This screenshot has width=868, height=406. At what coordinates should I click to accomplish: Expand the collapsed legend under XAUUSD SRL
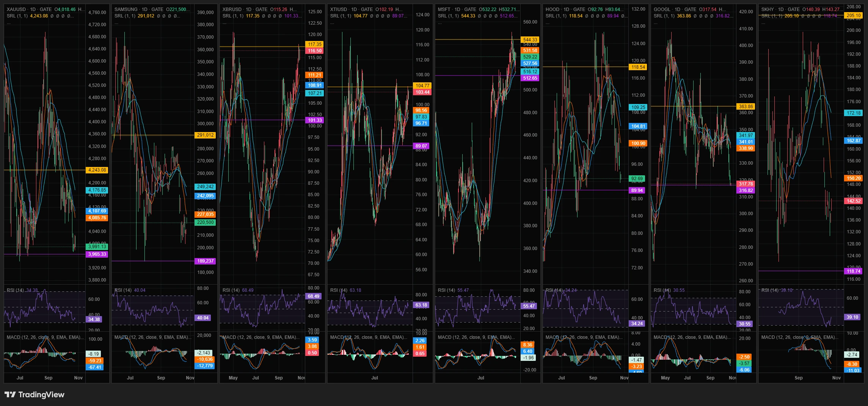coord(9,23)
